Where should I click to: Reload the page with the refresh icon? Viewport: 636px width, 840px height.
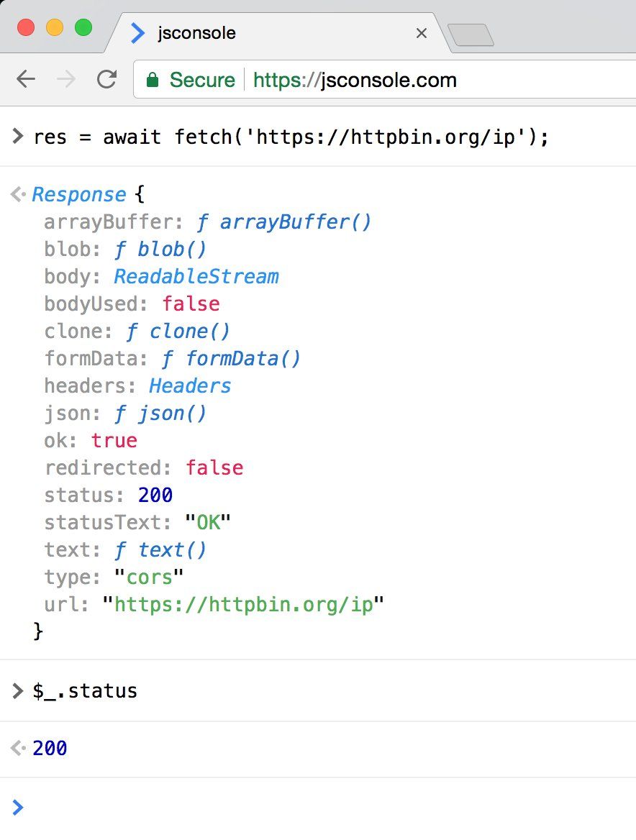tap(107, 79)
